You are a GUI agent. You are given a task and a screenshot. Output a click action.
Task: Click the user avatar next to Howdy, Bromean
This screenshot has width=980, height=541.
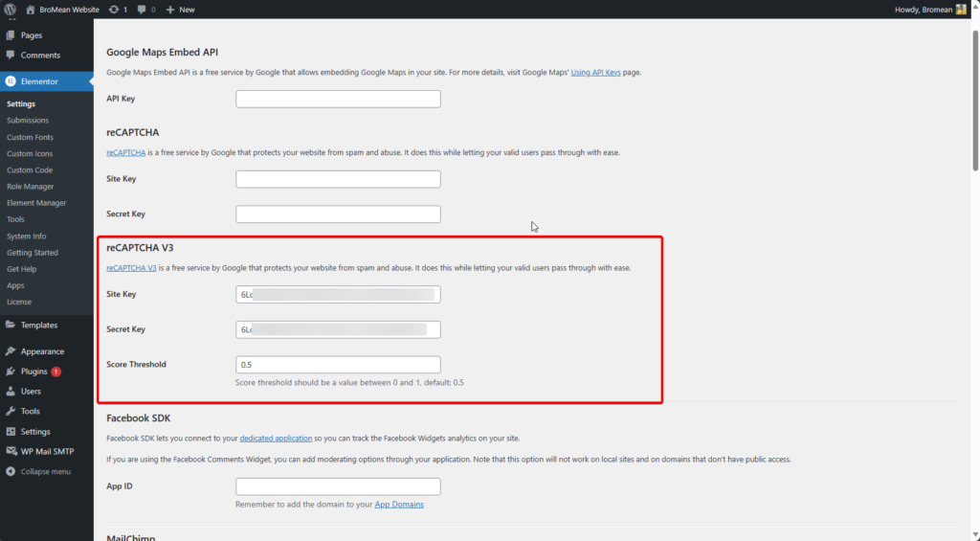pyautogui.click(x=961, y=9)
